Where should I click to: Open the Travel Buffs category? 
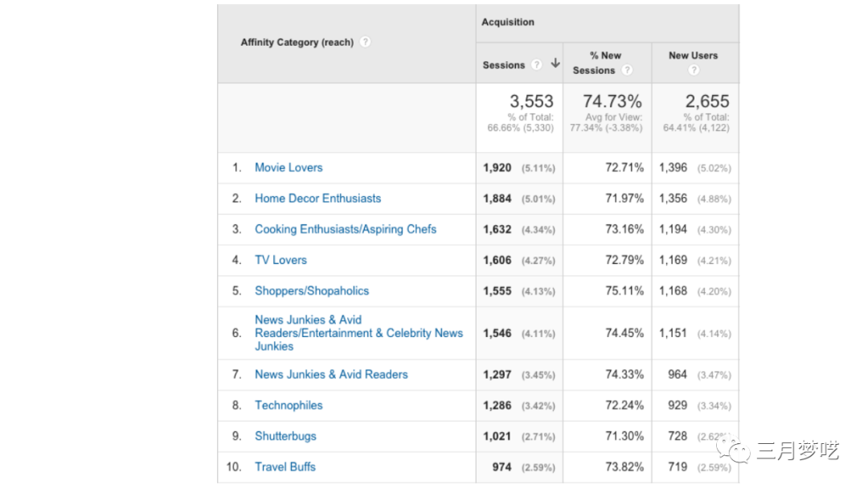click(285, 466)
